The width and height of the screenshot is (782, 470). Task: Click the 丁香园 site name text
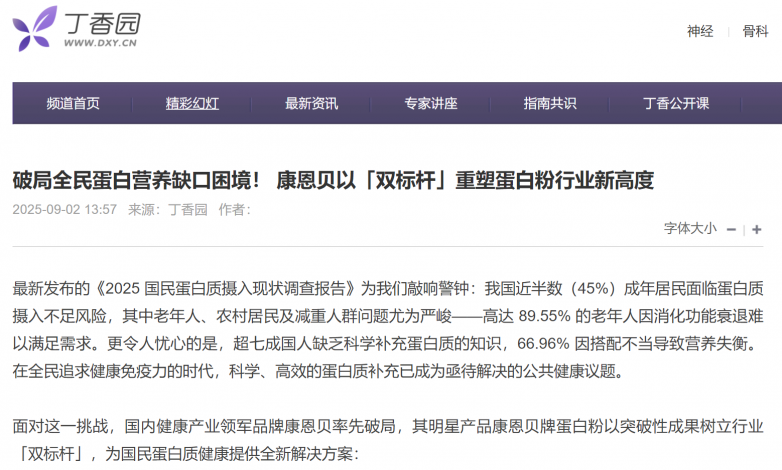pos(101,21)
